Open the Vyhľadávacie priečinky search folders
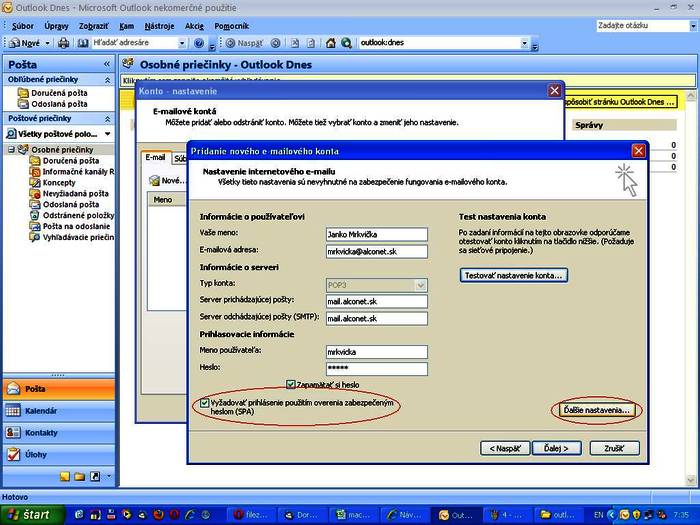This screenshot has width=700, height=525. point(72,237)
